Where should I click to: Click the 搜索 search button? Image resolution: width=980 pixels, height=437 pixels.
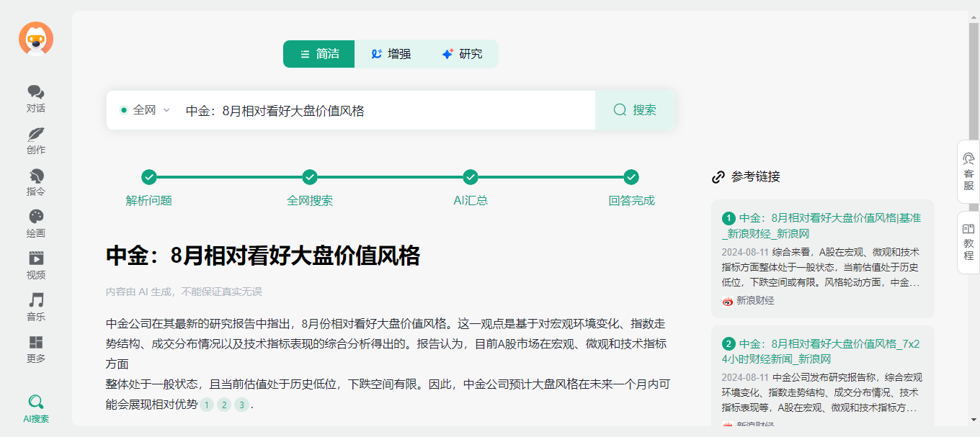635,110
